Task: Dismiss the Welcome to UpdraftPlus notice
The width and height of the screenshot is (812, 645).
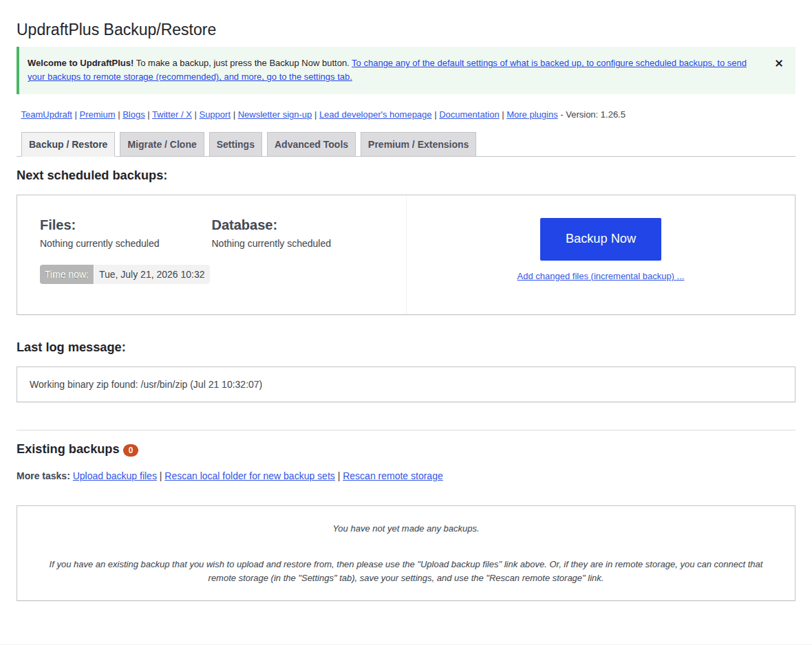Action: tap(778, 63)
